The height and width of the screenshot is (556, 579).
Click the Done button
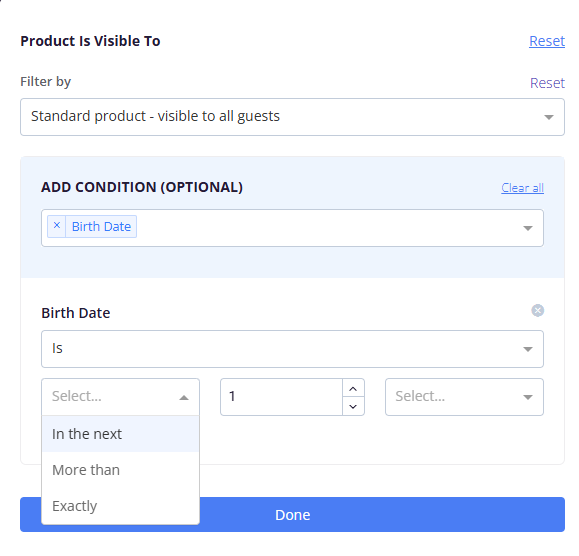click(x=292, y=515)
